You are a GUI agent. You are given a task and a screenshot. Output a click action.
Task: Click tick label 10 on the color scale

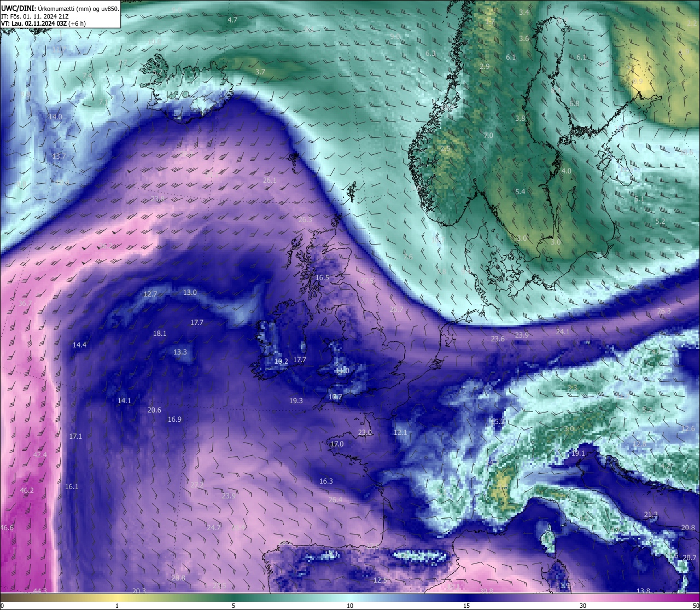[x=350, y=606]
